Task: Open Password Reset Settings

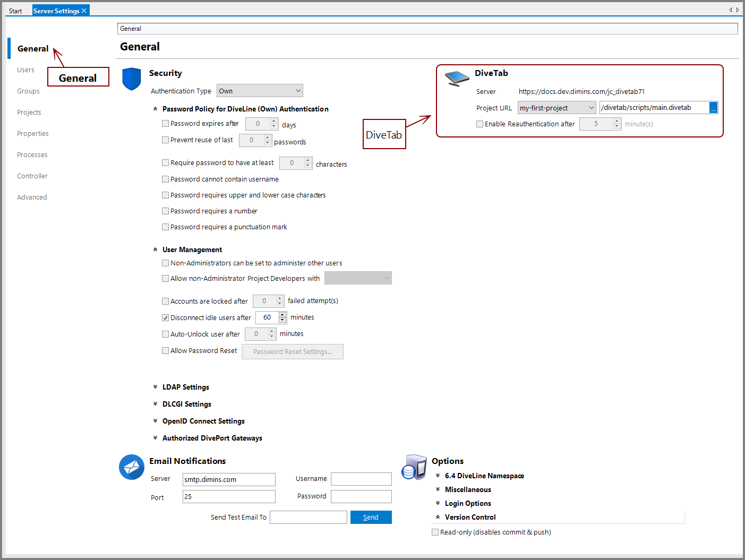Action: click(292, 351)
